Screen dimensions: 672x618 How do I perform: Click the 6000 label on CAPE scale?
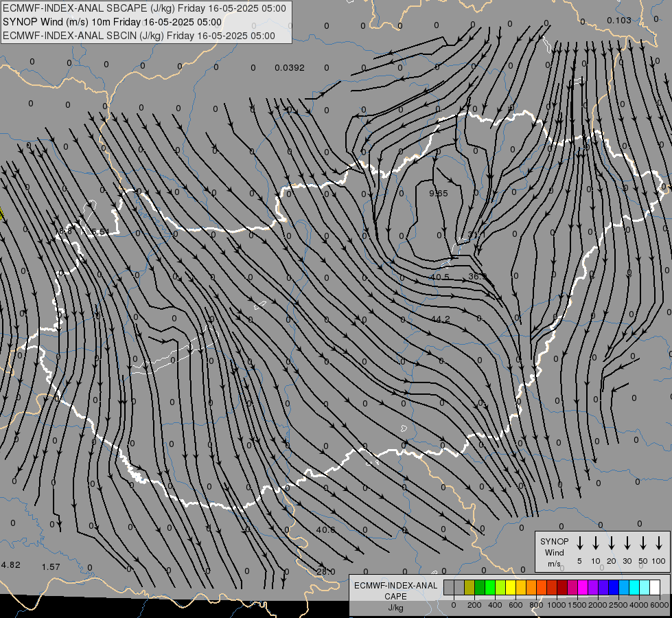pos(660,605)
